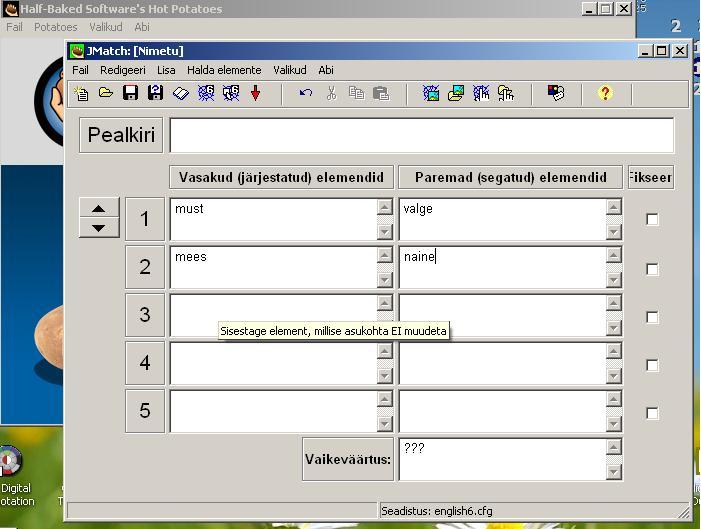Click the add reading text book icon

tap(181, 93)
